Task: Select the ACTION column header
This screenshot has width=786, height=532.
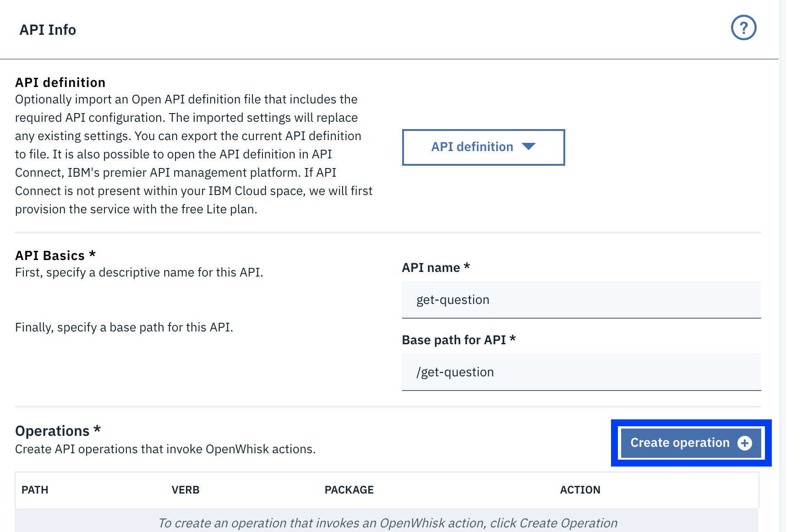Action: pos(580,490)
